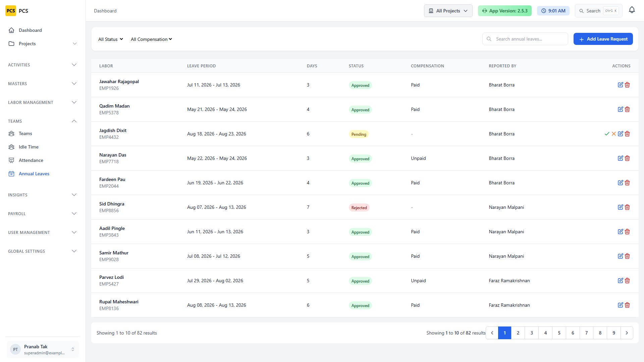Open Dashboard from sidebar home icon
The height and width of the screenshot is (362, 644).
tap(11, 30)
